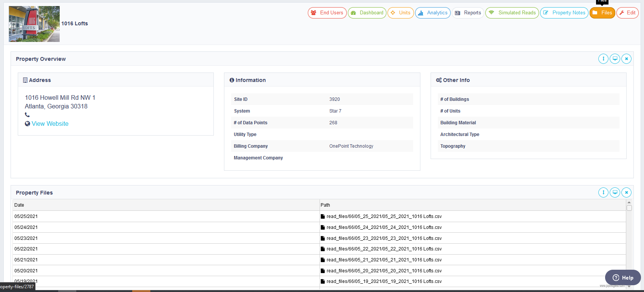Go to the Dashboard tab
This screenshot has height=292, width=644.
367,13
